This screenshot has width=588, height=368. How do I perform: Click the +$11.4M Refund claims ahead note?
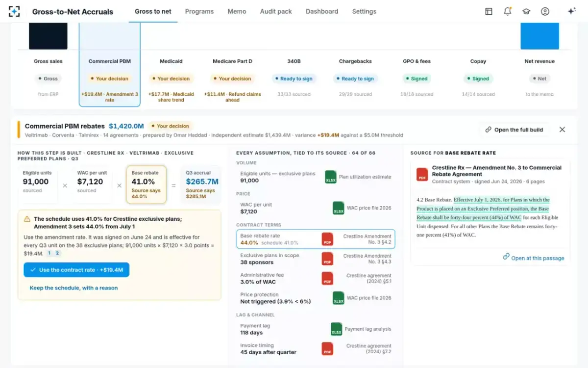[232, 97]
